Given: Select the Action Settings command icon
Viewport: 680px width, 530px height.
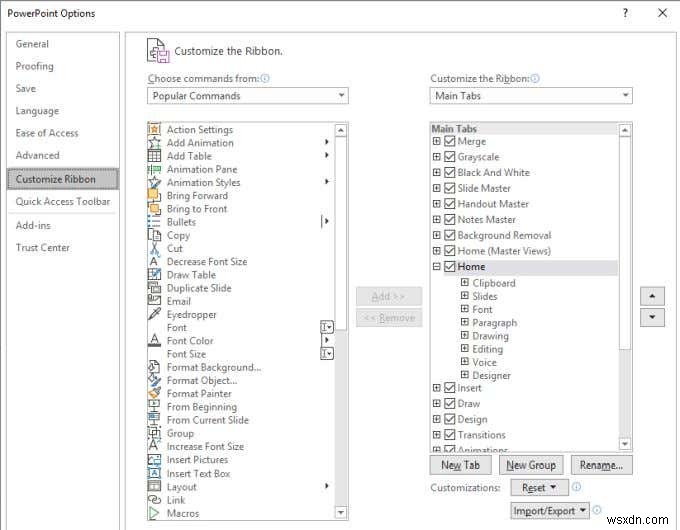Looking at the screenshot, I should click(154, 129).
